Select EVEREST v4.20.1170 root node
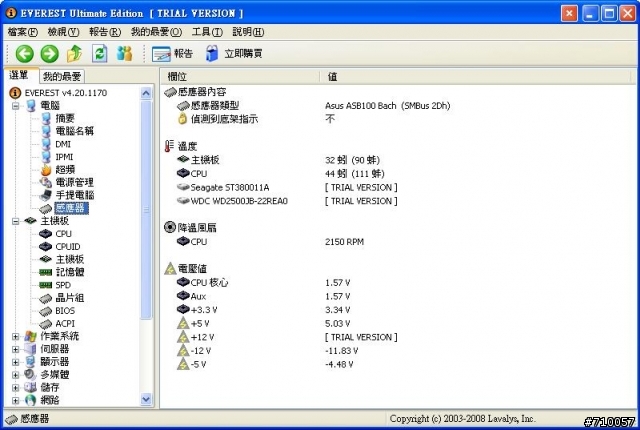This screenshot has height=430, width=640. (x=66, y=93)
